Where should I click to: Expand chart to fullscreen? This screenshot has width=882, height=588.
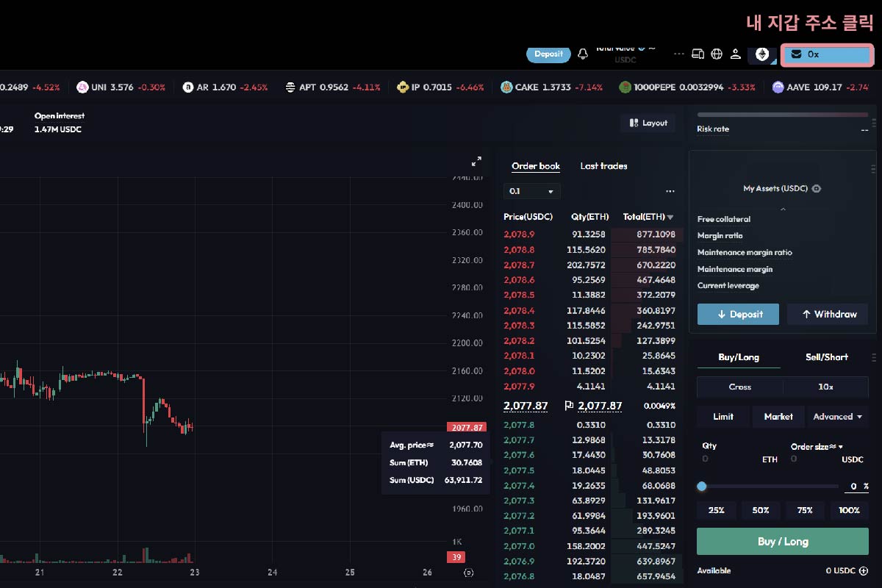click(476, 161)
